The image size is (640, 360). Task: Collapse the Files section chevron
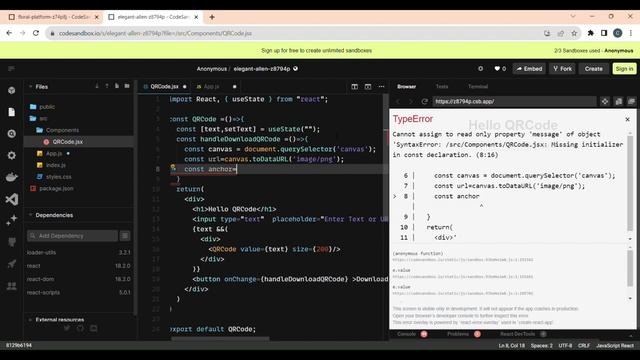click(30, 87)
